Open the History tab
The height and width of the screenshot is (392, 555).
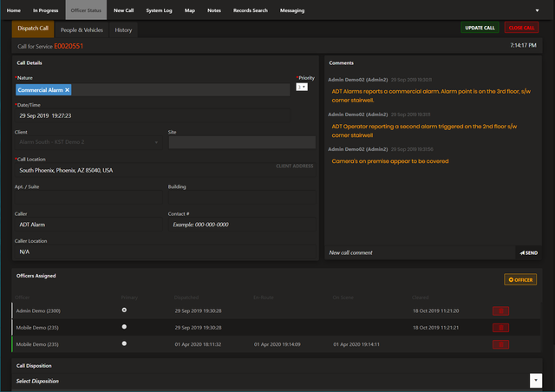coord(123,29)
